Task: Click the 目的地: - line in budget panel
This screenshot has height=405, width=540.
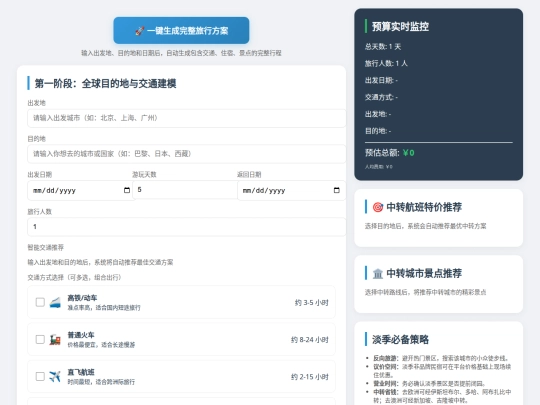Action: pyautogui.click(x=378, y=131)
